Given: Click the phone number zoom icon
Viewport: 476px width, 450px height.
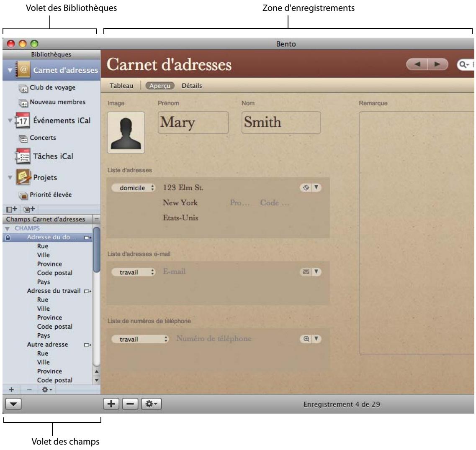Looking at the screenshot, I should click(306, 339).
